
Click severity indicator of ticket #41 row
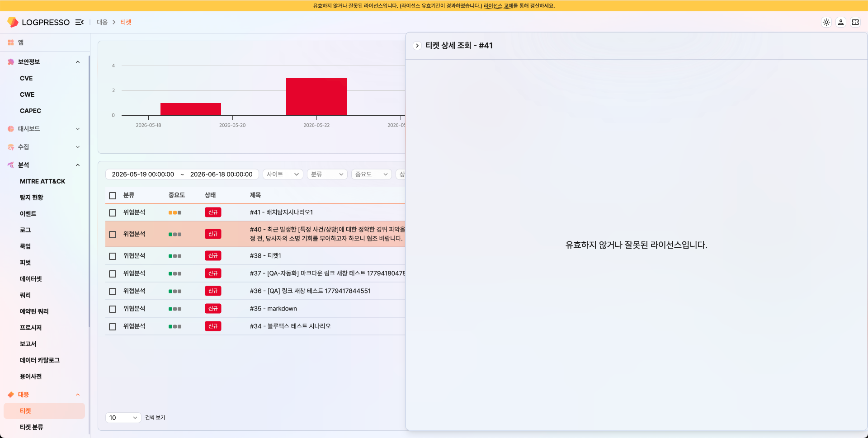(175, 212)
